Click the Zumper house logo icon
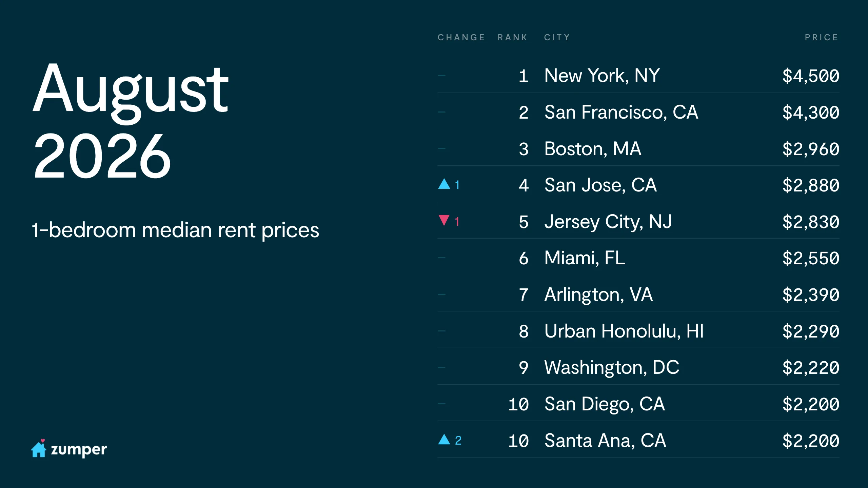This screenshot has height=488, width=868. (x=39, y=448)
